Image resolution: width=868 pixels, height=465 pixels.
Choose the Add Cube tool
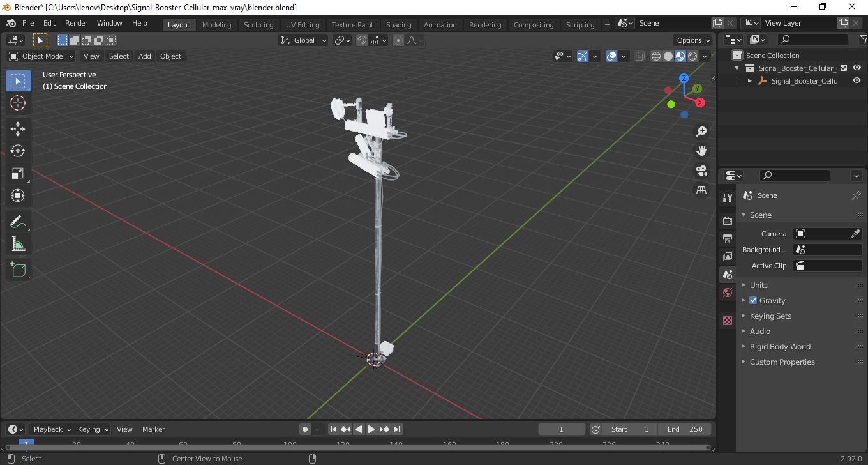tap(18, 270)
